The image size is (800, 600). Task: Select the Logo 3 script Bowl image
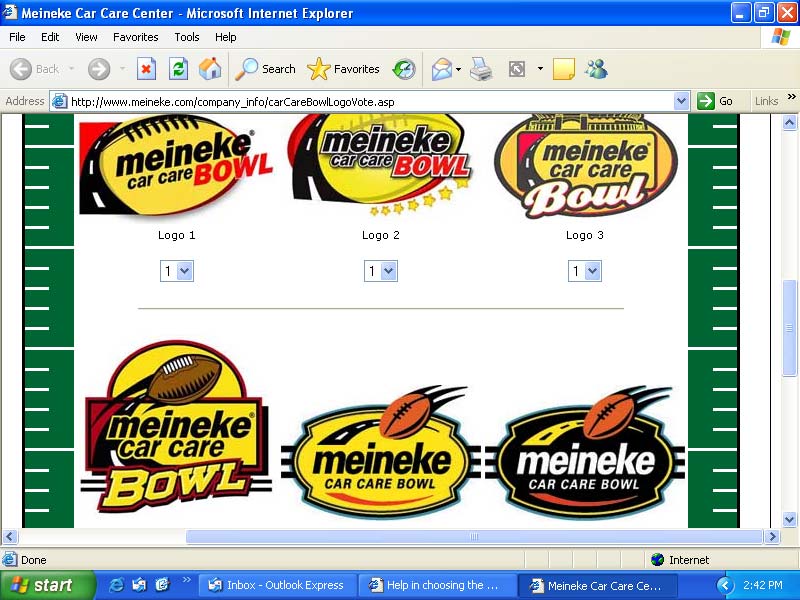pyautogui.click(x=585, y=166)
